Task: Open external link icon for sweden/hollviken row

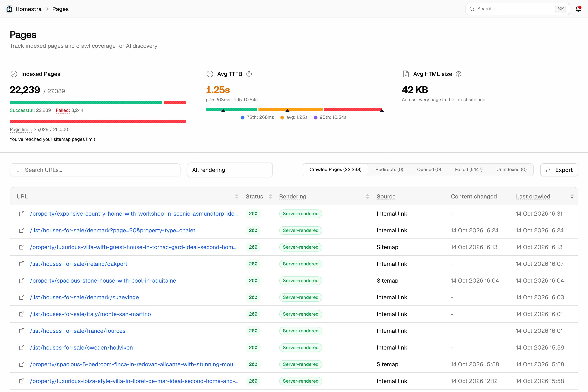Action: (22, 348)
